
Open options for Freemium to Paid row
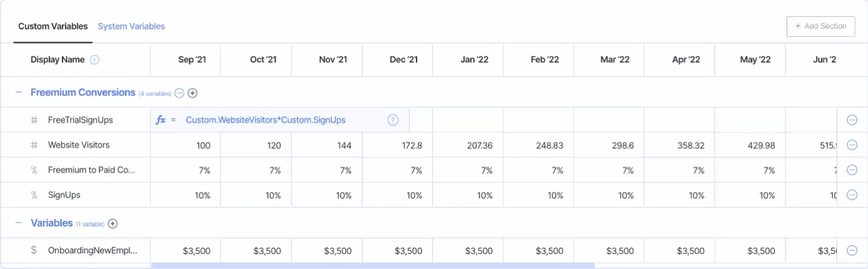click(x=852, y=170)
